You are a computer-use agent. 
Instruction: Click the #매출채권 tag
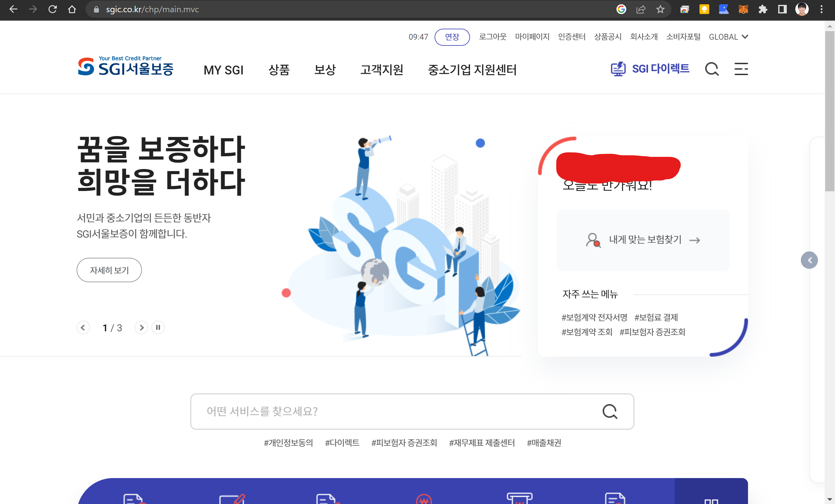coord(544,443)
